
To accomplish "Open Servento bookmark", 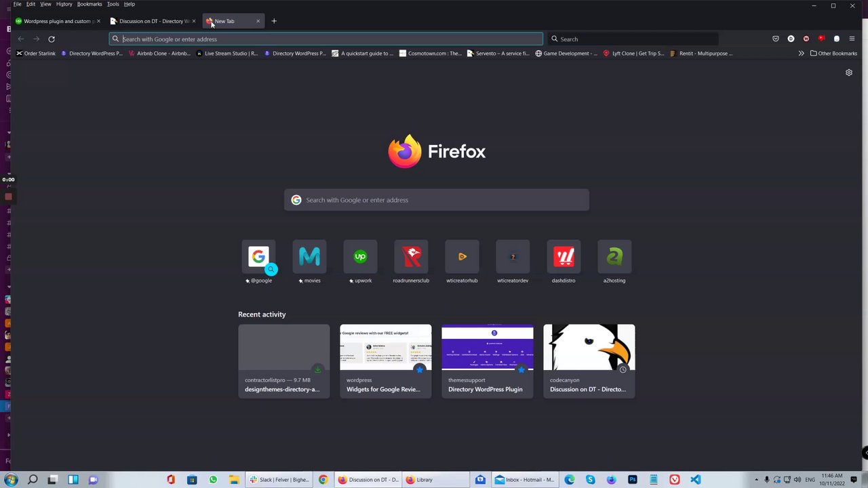I will (498, 53).
